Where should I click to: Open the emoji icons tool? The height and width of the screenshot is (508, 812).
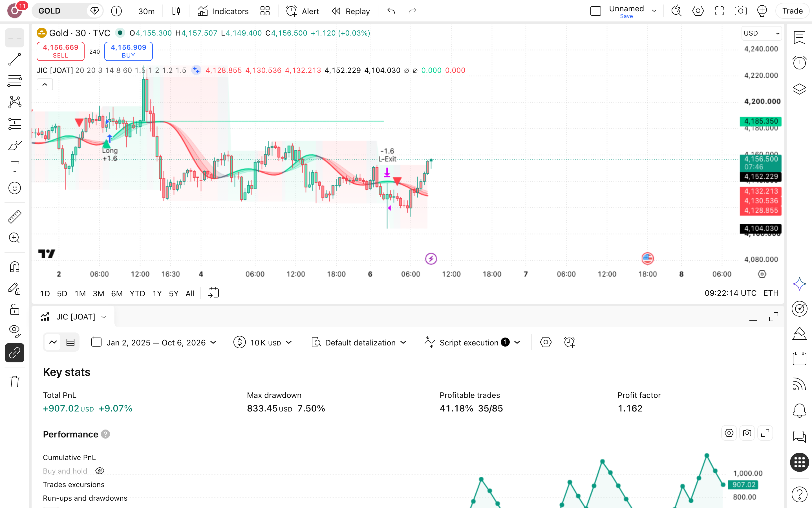(x=14, y=188)
